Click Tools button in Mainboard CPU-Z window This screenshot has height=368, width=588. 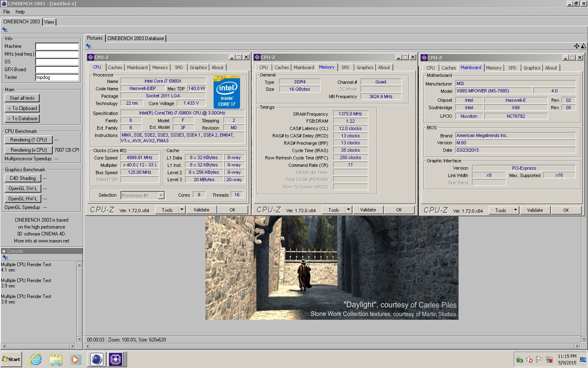[x=501, y=210]
